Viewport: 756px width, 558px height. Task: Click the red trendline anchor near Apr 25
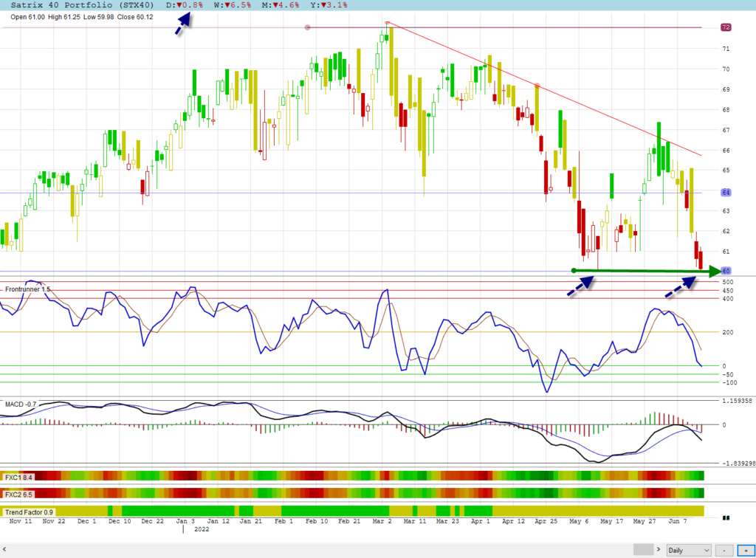click(537, 86)
